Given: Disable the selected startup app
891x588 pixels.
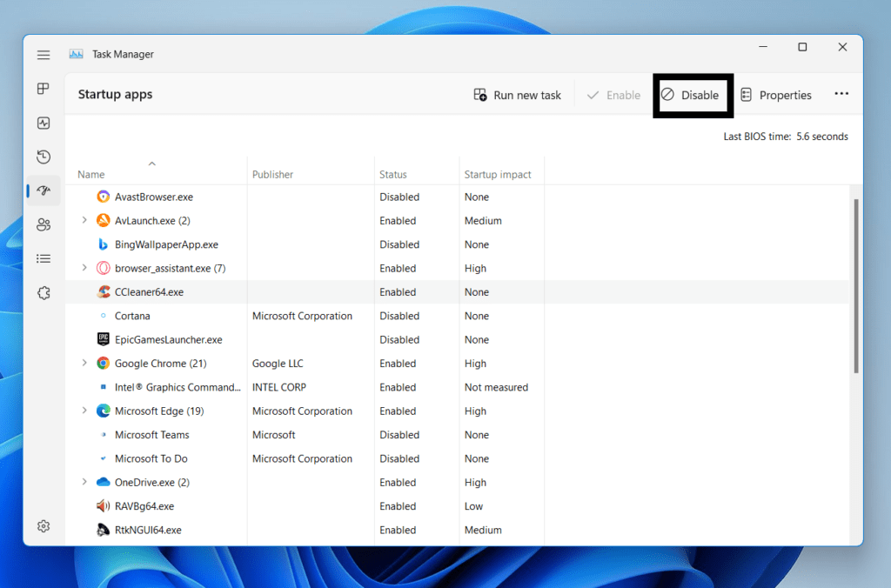Looking at the screenshot, I should pos(693,94).
